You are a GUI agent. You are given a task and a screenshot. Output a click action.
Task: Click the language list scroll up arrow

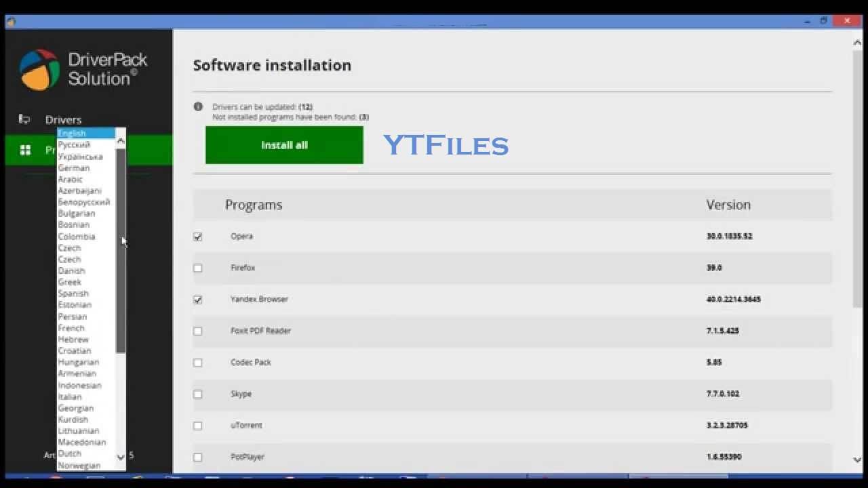[121, 141]
